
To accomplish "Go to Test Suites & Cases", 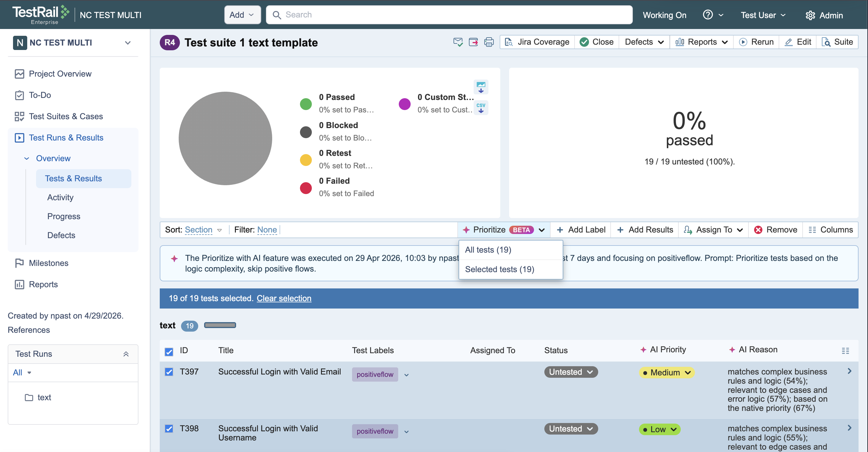I will 66,116.
